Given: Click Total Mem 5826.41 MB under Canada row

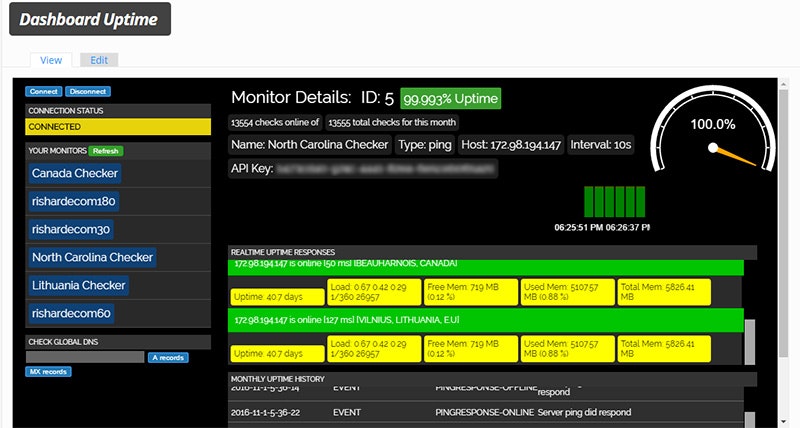Looking at the screenshot, I should (x=664, y=292).
